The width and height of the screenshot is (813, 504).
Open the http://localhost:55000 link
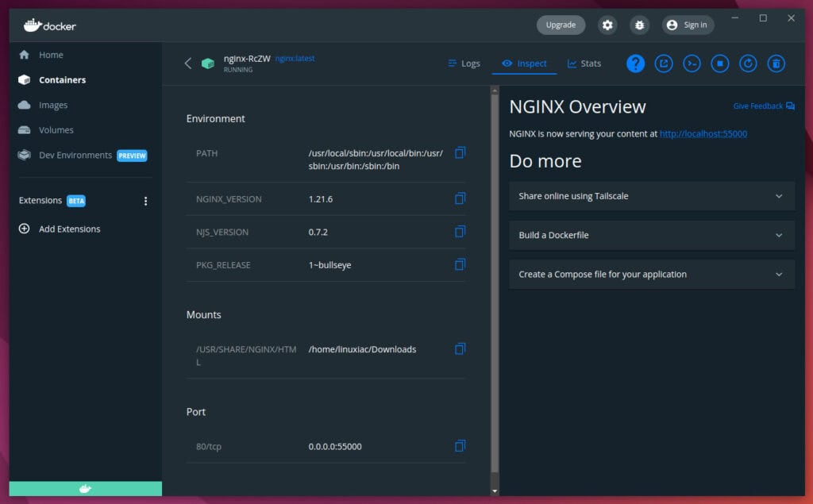pyautogui.click(x=703, y=134)
